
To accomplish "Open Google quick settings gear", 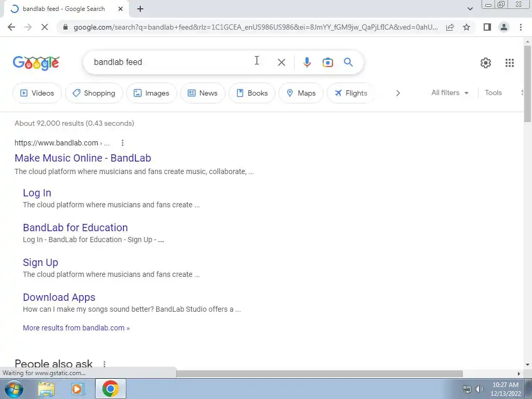I will click(486, 63).
